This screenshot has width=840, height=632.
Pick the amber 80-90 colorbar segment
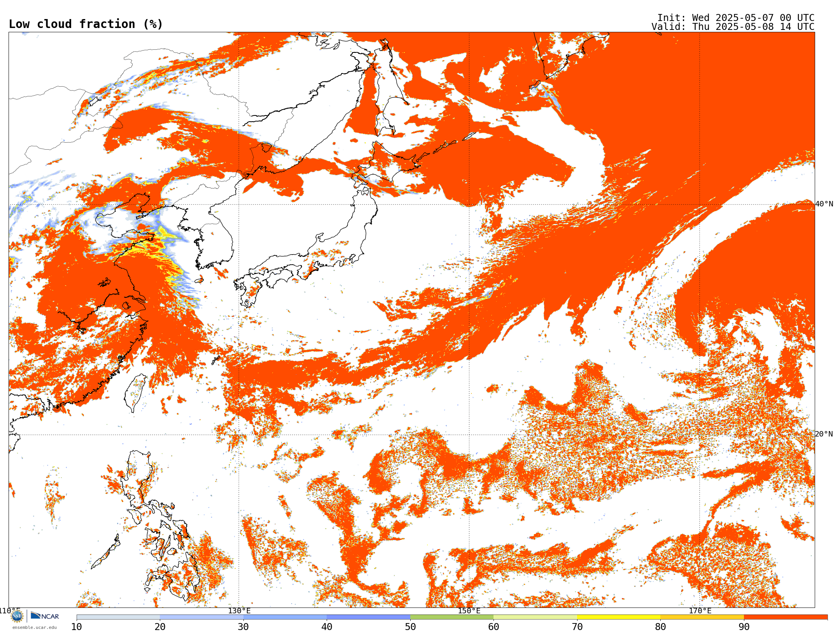(702, 617)
